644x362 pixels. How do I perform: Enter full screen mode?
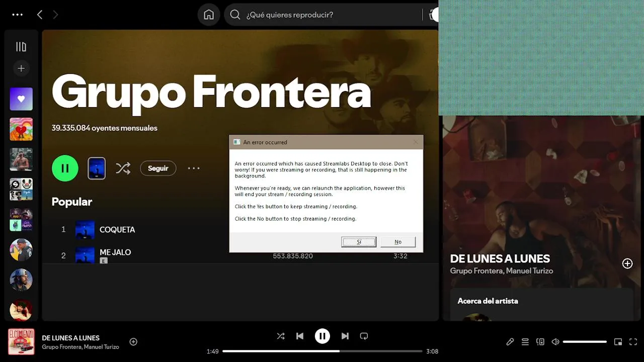[633, 342]
